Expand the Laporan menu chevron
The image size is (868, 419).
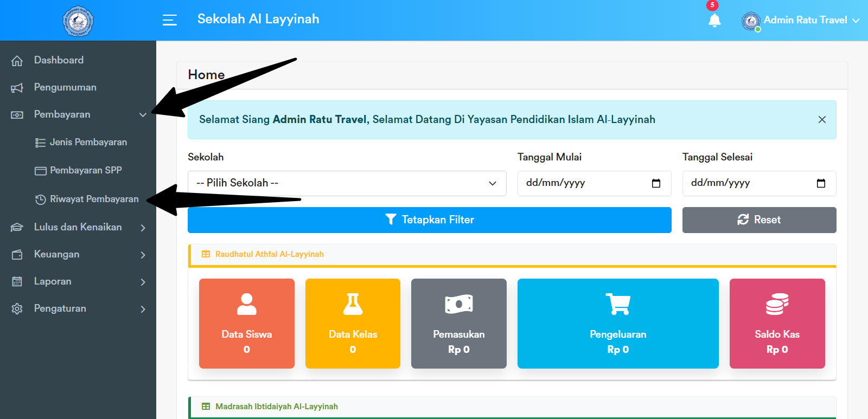143,282
